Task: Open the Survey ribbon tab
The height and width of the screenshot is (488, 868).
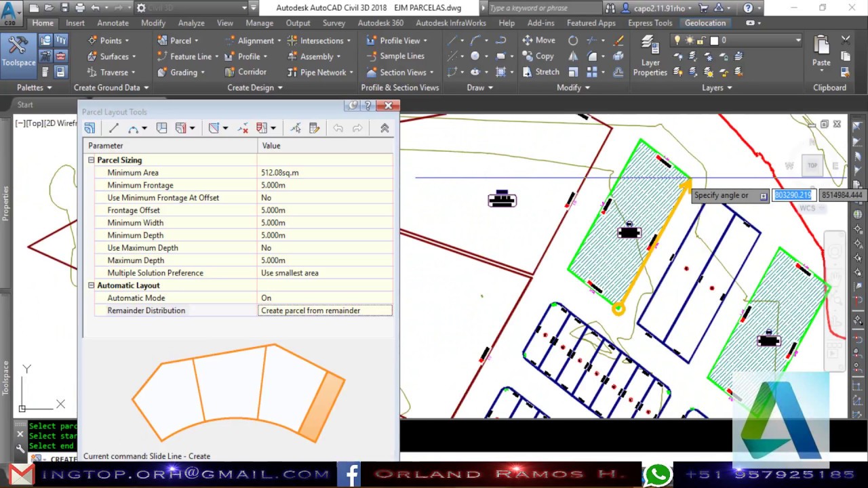Action: (334, 23)
